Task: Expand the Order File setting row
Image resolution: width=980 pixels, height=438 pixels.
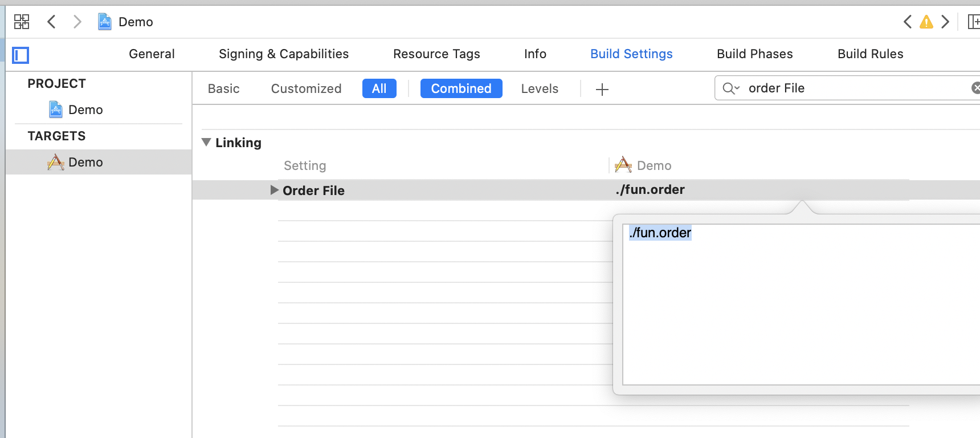Action: 274,190
